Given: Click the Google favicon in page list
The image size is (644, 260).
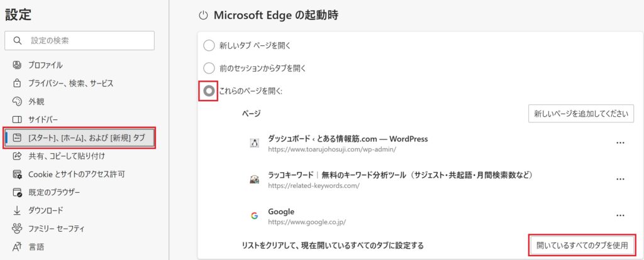Looking at the screenshot, I should click(x=254, y=215).
